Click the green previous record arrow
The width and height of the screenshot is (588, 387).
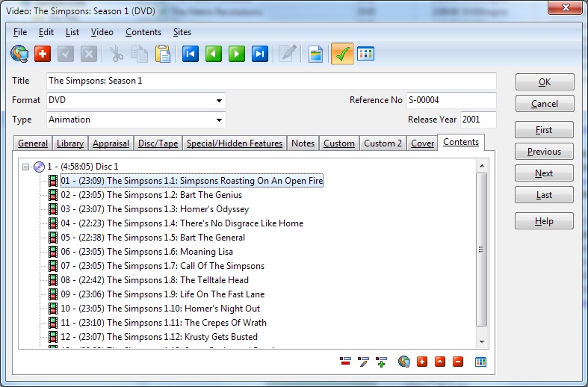point(214,54)
